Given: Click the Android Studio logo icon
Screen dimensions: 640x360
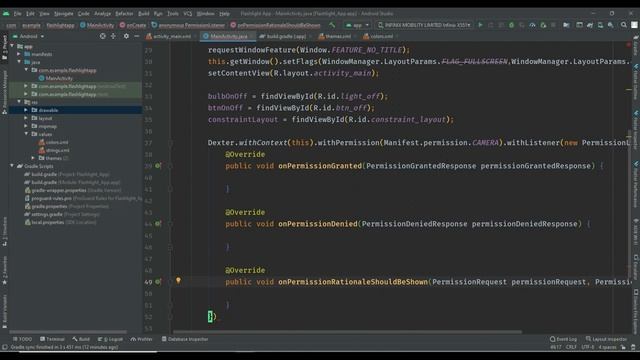Looking at the screenshot, I should (6, 13).
